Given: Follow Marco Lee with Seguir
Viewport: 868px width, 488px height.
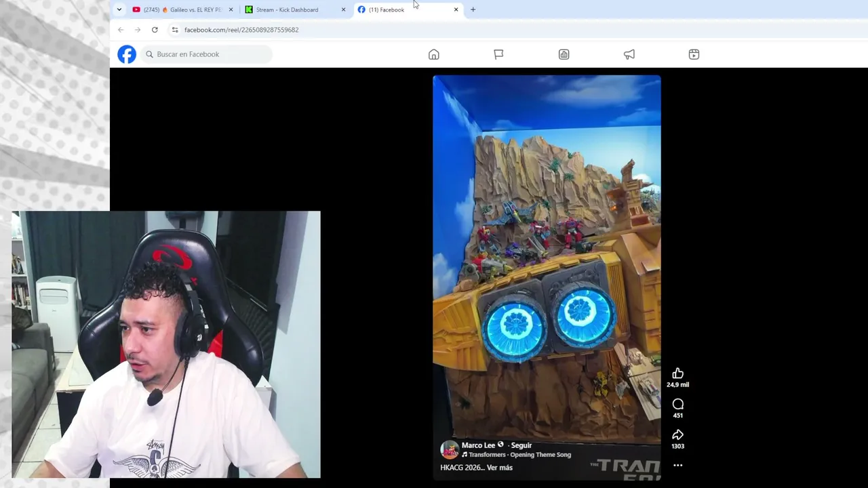Looking at the screenshot, I should (x=521, y=445).
